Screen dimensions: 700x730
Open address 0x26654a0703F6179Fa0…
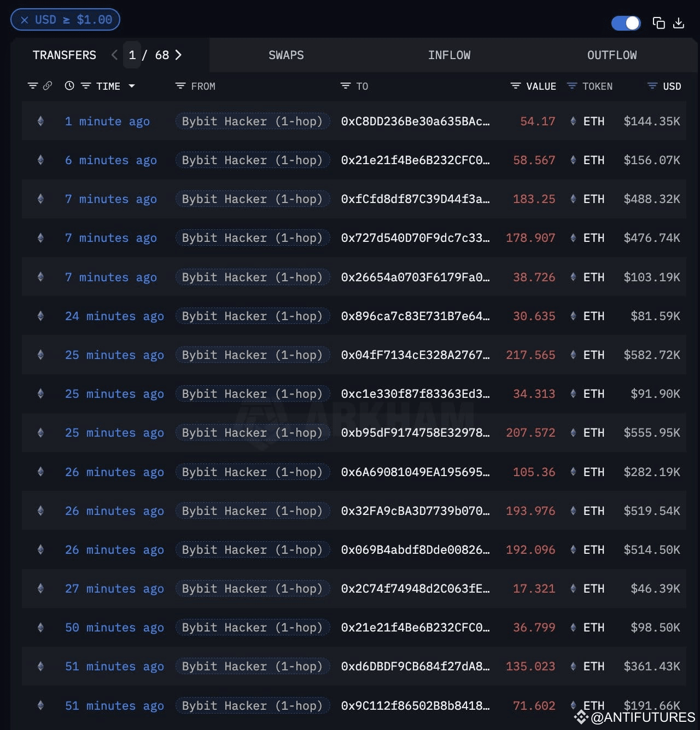point(416,277)
